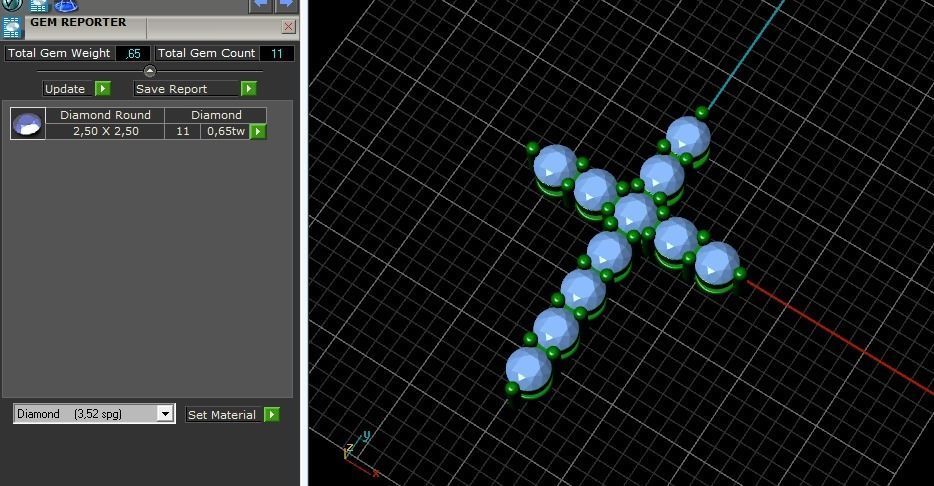The width and height of the screenshot is (934, 486).
Task: Click the green arrow next to Set Material
Action: (x=272, y=415)
